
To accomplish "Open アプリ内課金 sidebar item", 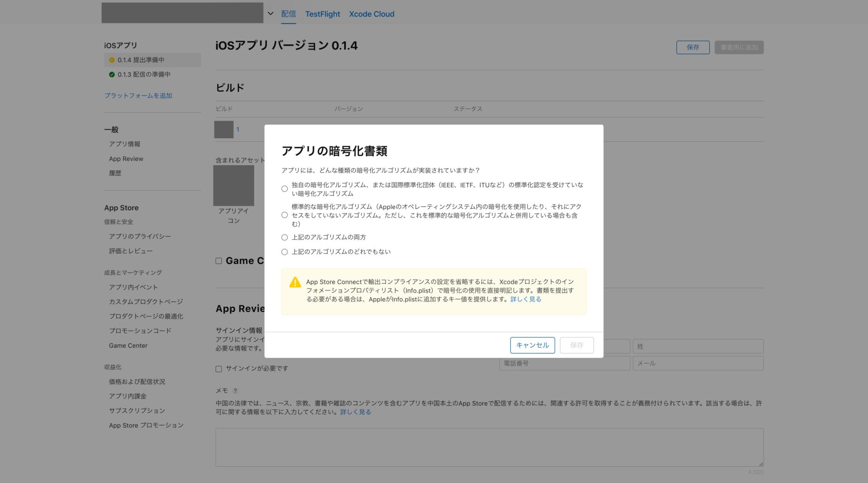I will click(128, 396).
